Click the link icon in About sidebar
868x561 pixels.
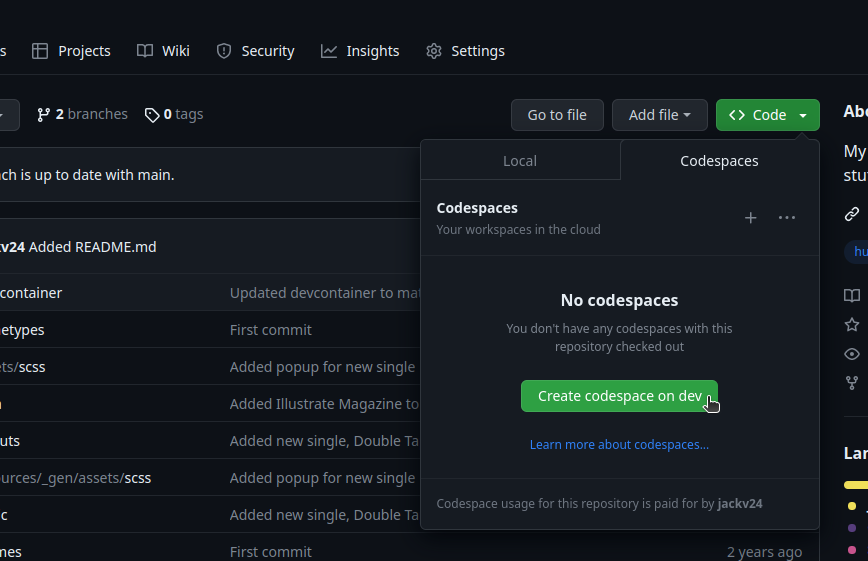coord(852,214)
